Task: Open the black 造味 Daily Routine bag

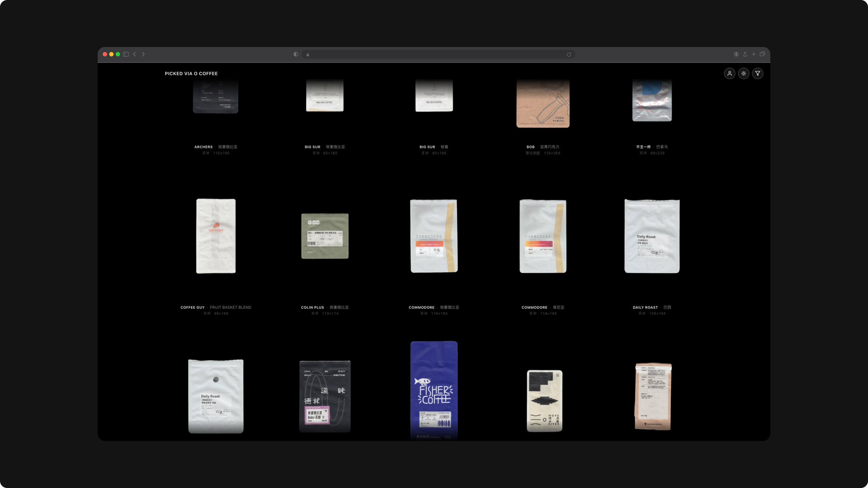Action: pos(325,397)
